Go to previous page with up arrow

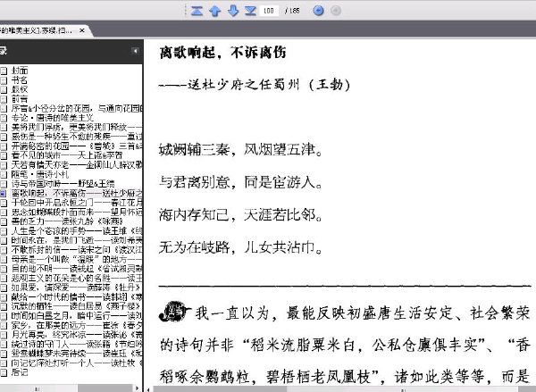214,11
